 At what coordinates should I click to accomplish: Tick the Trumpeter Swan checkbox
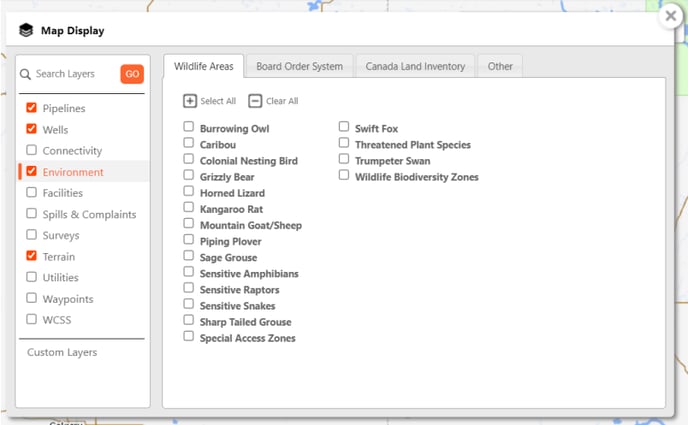click(x=344, y=160)
